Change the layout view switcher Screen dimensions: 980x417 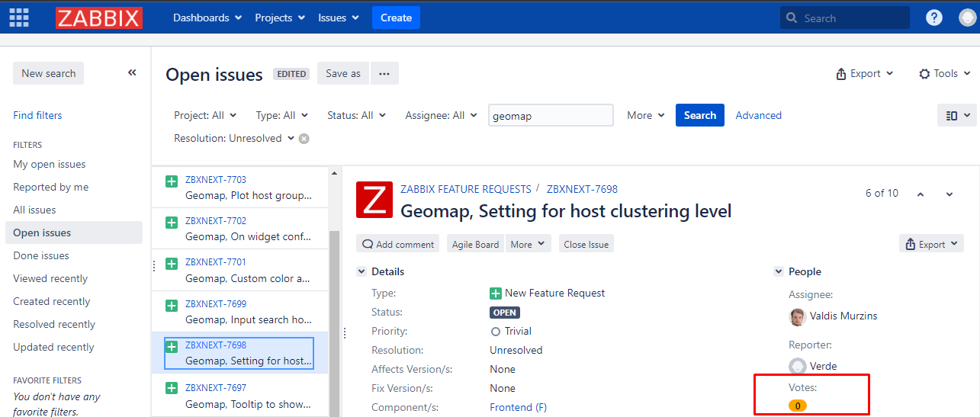[x=958, y=115]
